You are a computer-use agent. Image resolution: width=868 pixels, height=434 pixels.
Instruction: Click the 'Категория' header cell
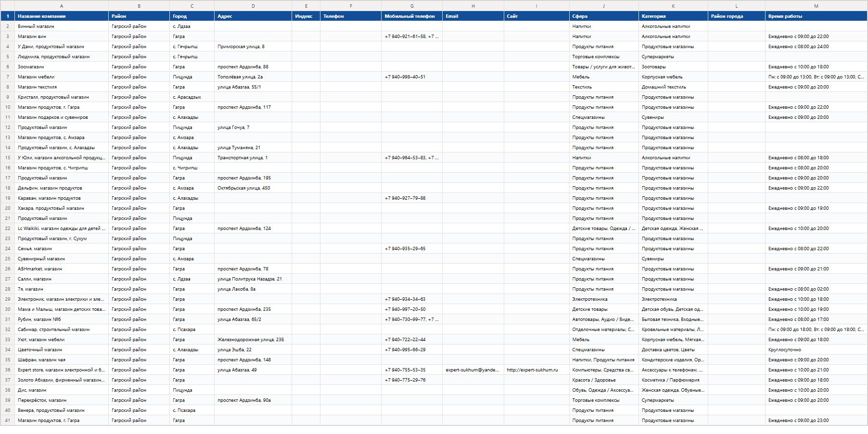[x=673, y=16]
